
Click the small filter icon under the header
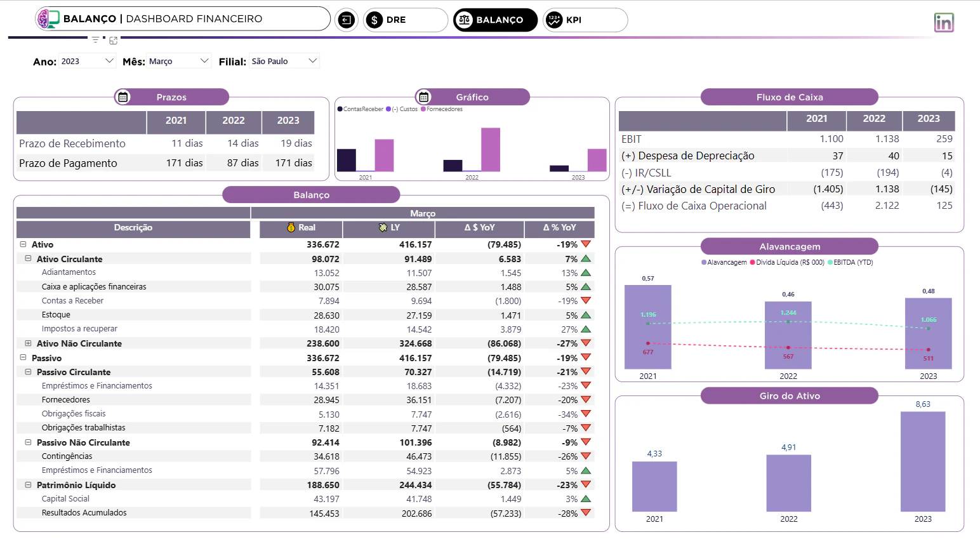96,40
